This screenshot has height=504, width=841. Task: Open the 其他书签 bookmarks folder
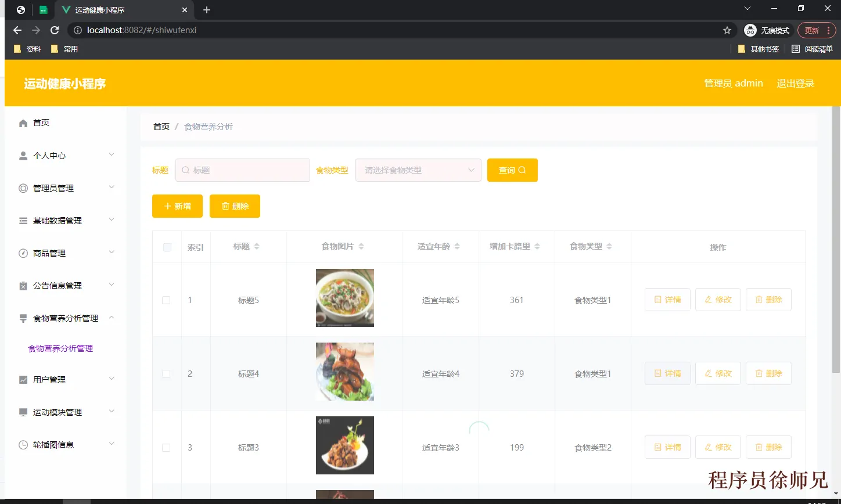(x=758, y=49)
